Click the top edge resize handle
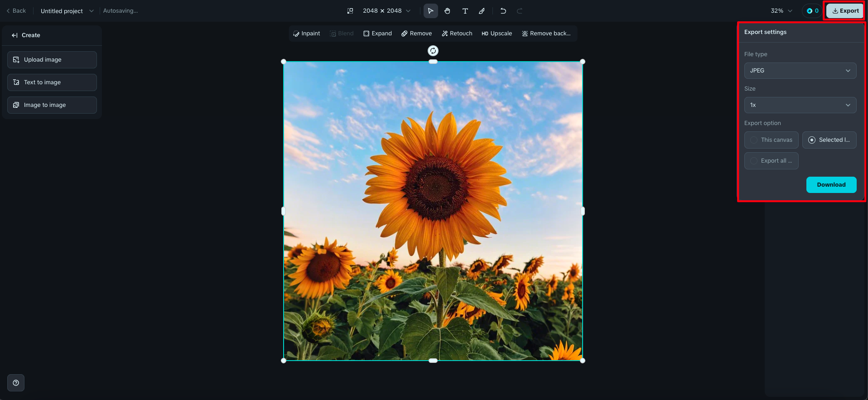This screenshot has height=400, width=868. [x=433, y=62]
